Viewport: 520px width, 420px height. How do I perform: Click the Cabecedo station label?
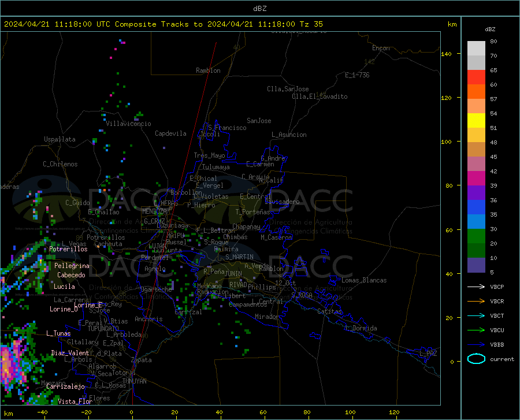pos(71,275)
